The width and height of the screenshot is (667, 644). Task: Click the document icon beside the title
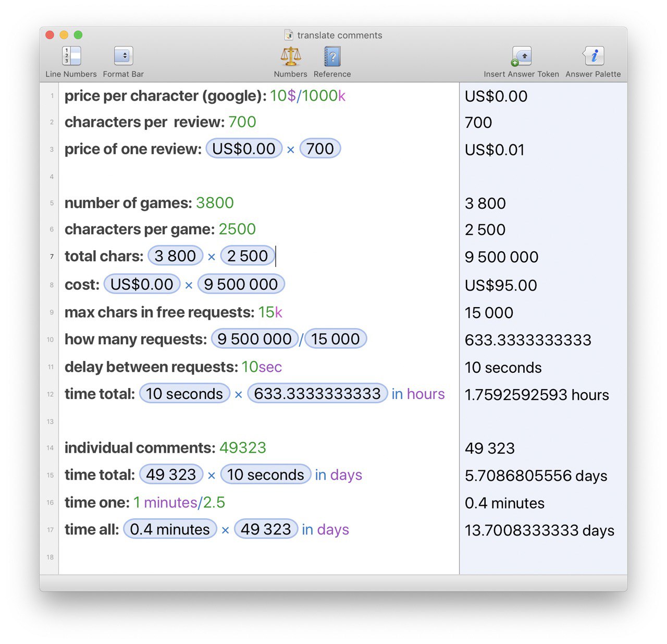(289, 35)
